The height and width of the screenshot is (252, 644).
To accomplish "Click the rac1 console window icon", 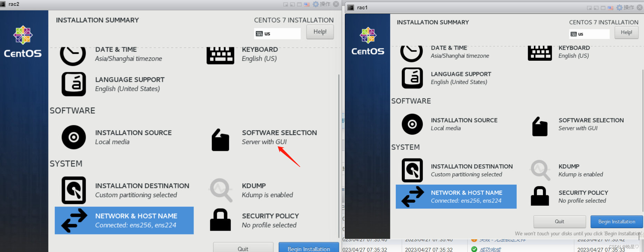I will coord(351,8).
